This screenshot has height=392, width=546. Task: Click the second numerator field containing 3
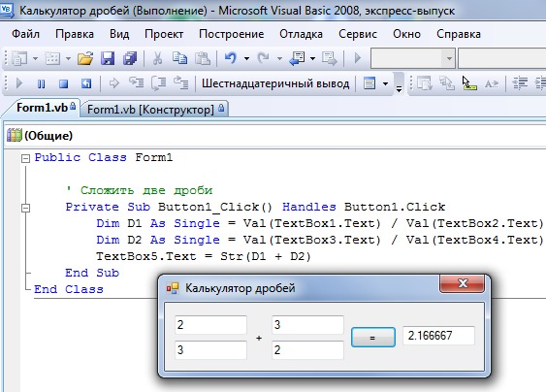click(307, 325)
